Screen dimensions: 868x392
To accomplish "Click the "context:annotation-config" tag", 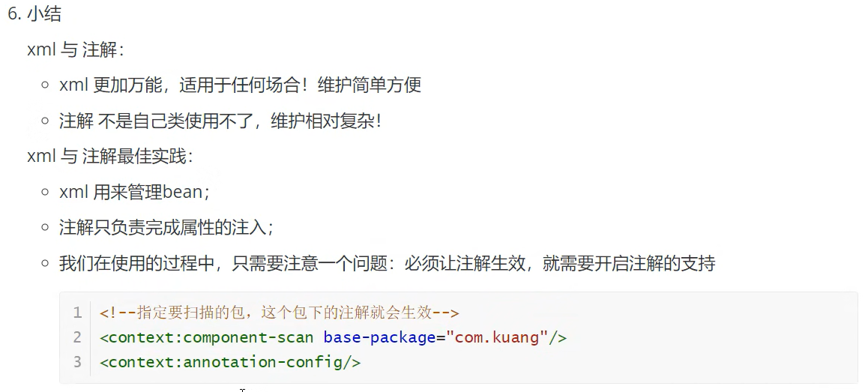I will 230,362.
